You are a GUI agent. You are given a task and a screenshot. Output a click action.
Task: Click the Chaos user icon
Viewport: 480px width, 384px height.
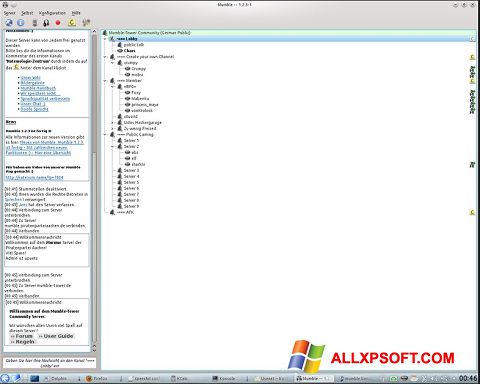coord(120,51)
